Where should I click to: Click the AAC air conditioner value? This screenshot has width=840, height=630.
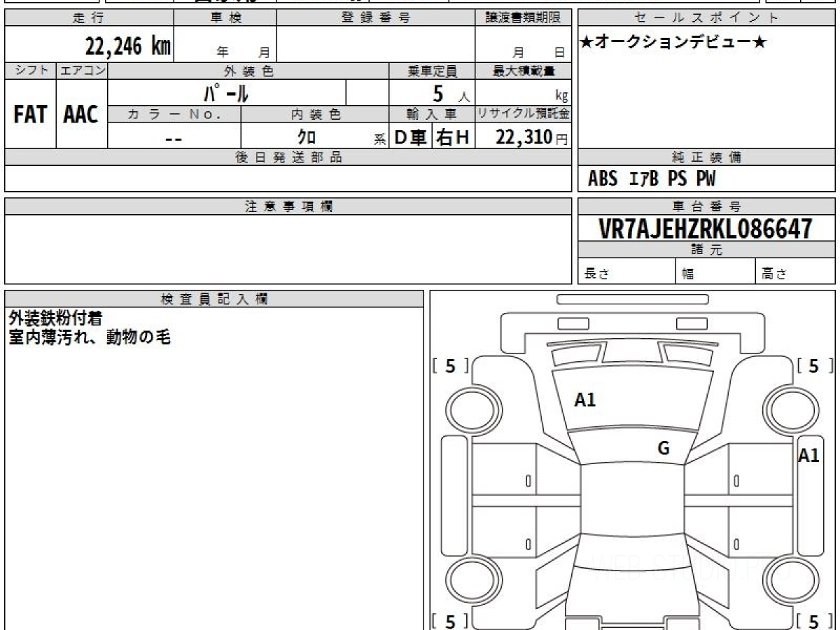(x=81, y=115)
